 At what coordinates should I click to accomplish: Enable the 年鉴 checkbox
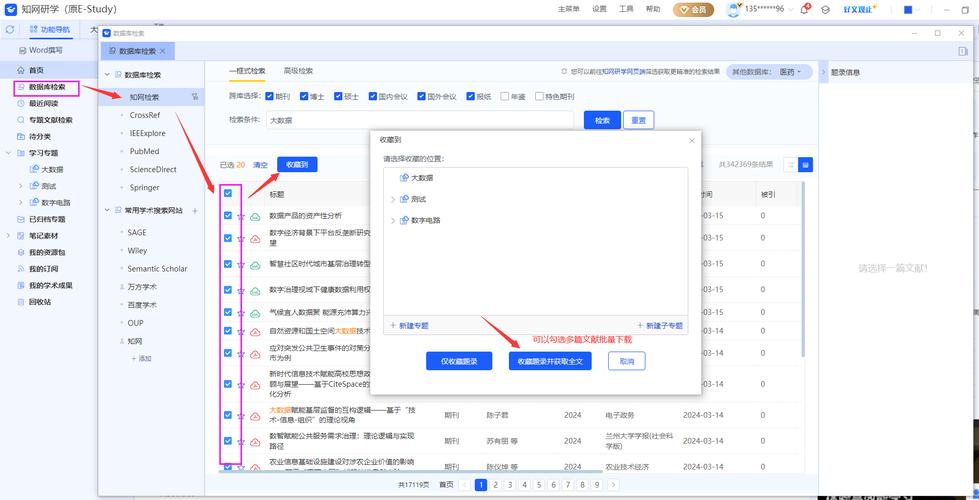pyautogui.click(x=504, y=96)
